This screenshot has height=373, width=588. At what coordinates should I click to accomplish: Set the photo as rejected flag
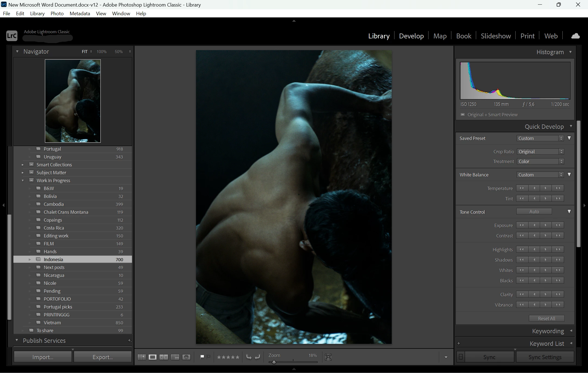[x=209, y=357]
